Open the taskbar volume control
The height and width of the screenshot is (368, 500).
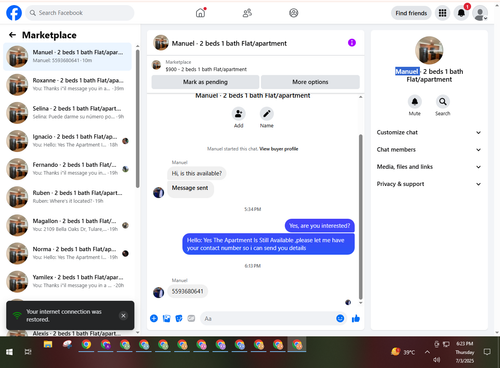pyautogui.click(x=436, y=360)
